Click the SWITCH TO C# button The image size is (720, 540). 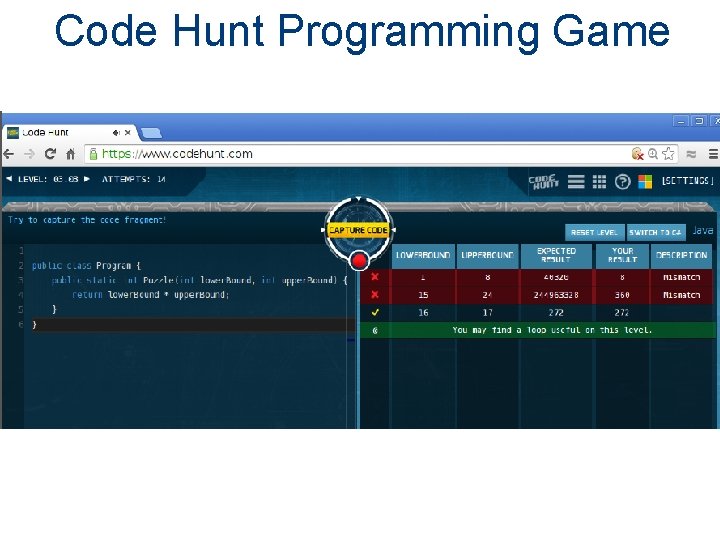tap(655, 232)
